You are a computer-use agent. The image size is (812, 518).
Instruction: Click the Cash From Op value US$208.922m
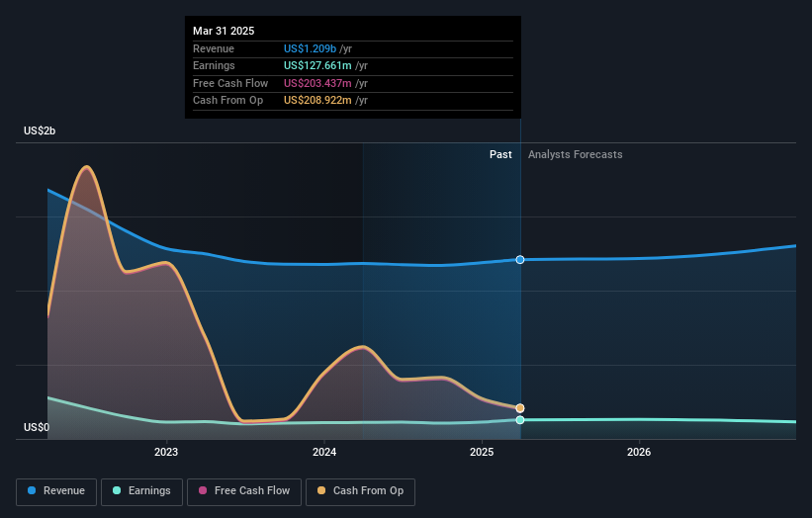coord(317,101)
